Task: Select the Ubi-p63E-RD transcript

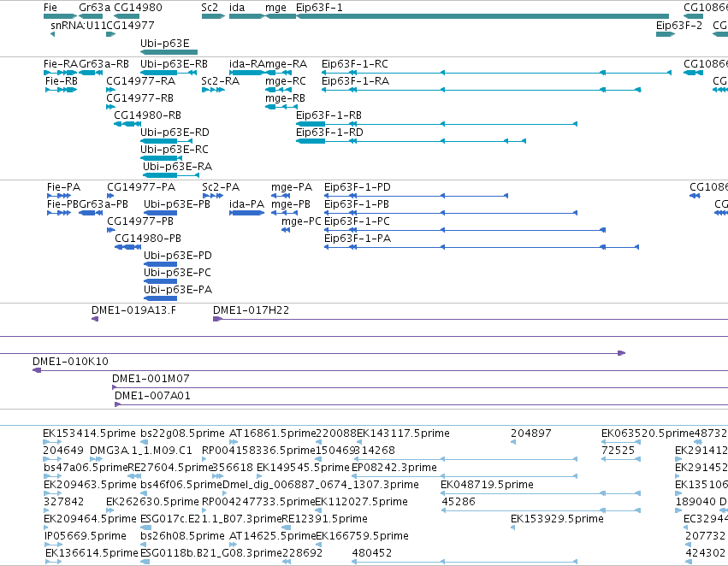Action: point(166,141)
